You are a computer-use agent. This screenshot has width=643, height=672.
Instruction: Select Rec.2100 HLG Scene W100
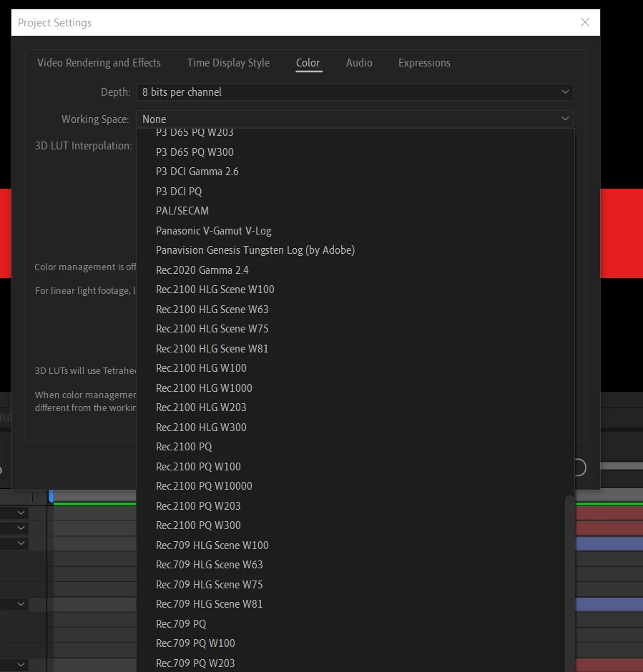pos(355,290)
